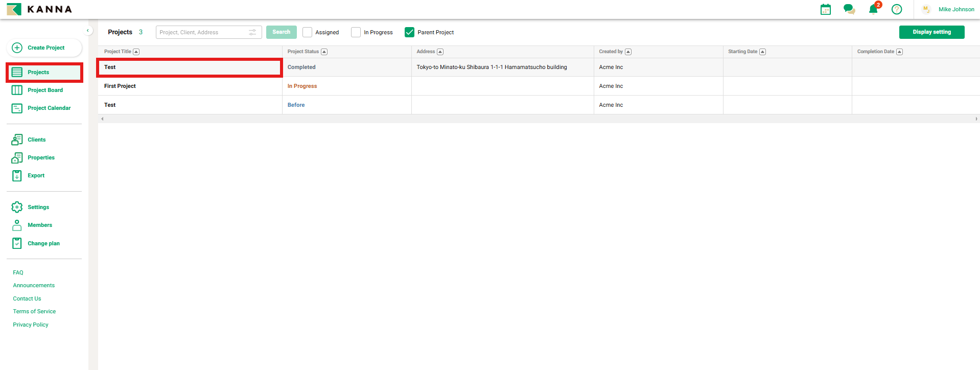Click the Export icon in sidebar
980x370 pixels.
pos(17,175)
